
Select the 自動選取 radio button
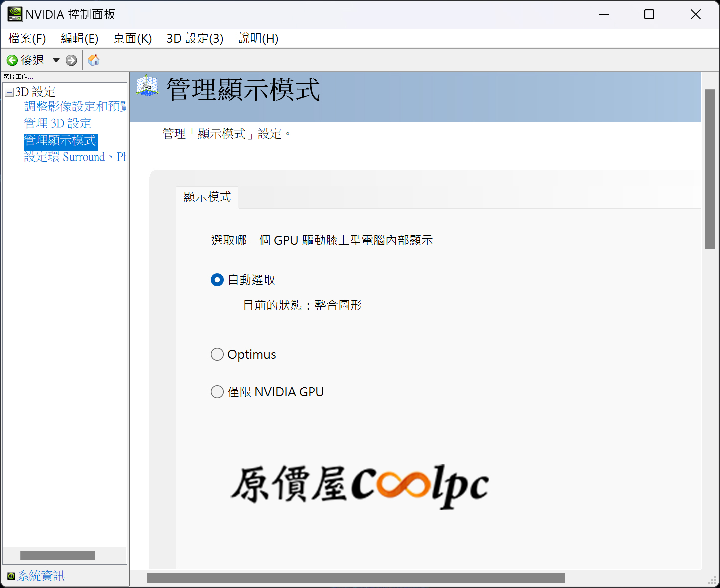[217, 280]
